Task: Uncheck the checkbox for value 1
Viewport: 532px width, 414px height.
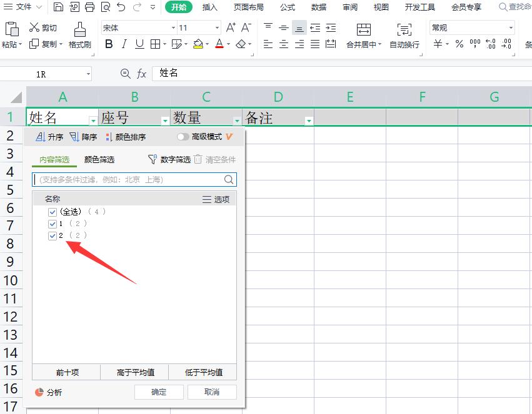Action: point(53,224)
